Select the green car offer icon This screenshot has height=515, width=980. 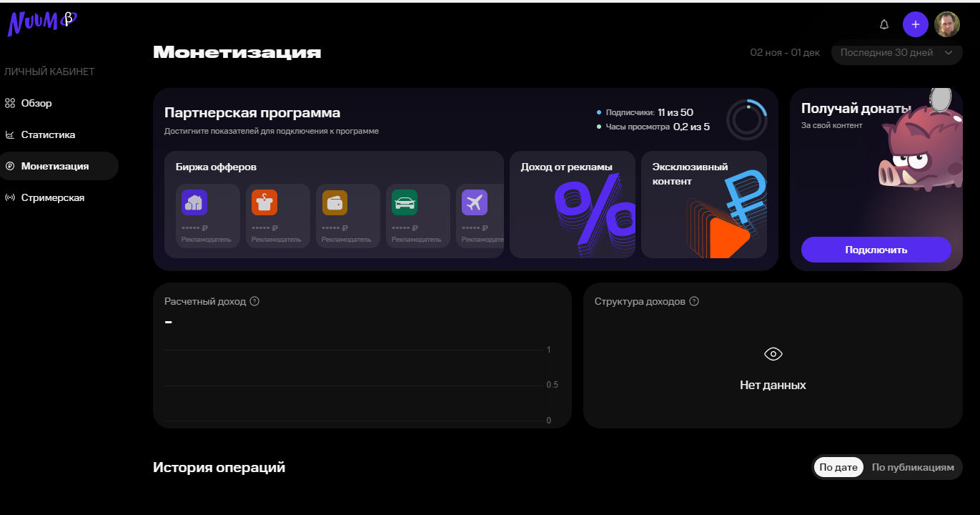[x=405, y=202]
